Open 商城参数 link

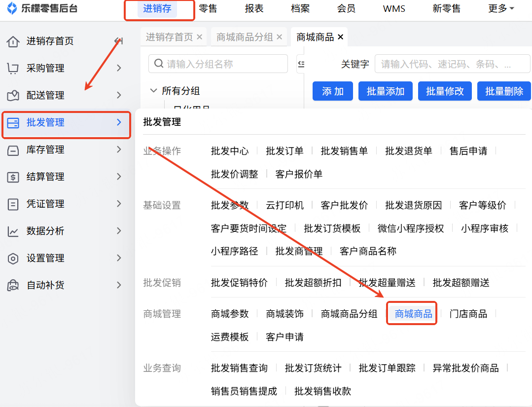[230, 314]
